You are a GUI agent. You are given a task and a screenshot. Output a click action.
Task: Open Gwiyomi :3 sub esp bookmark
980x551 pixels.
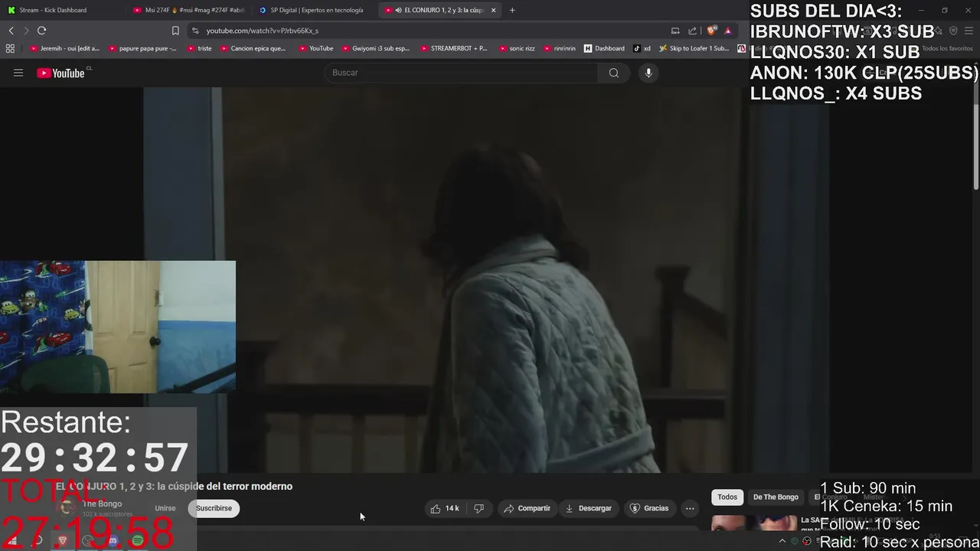[375, 48]
